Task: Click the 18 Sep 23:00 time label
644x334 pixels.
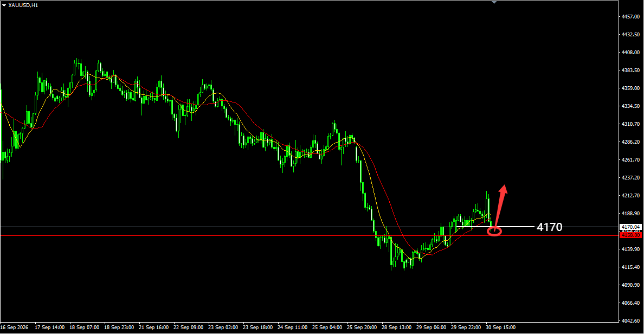Action: [119, 327]
